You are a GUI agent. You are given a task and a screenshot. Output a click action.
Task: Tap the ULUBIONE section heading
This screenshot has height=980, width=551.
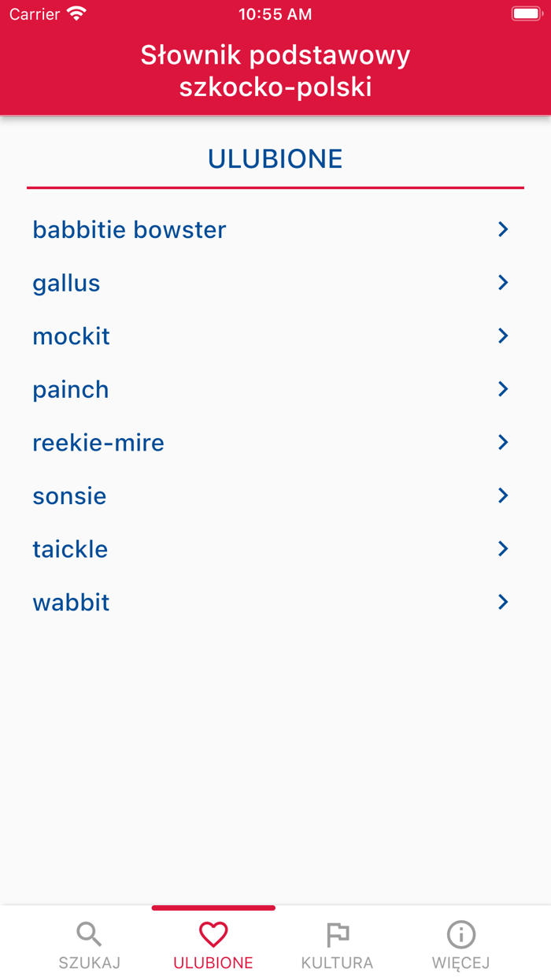pos(275,158)
